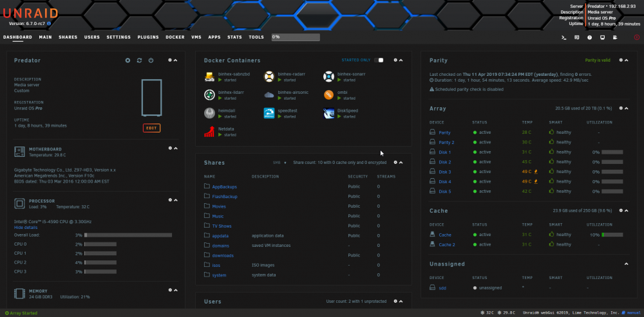Open the binhex-lidarr container icon
The width and height of the screenshot is (644, 317).
click(x=209, y=95)
